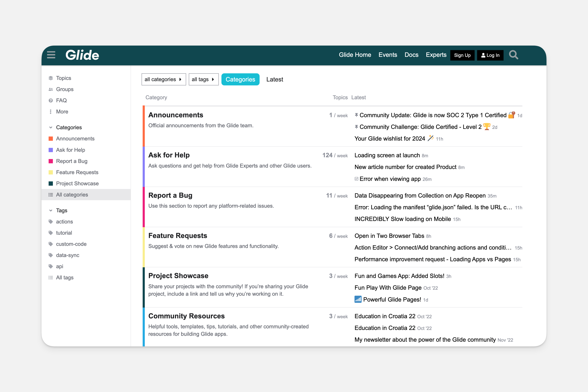This screenshot has height=392, width=588.
Task: Open Docs in the header nav
Action: point(411,55)
